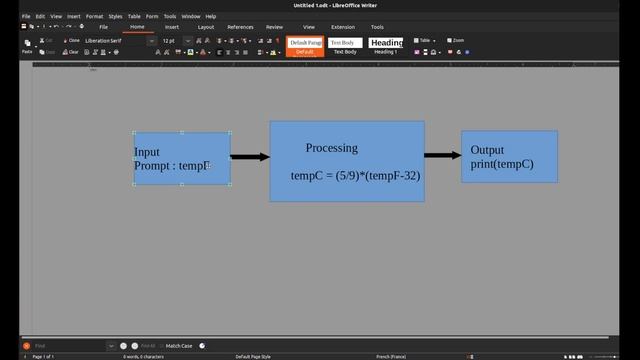
Task: Click the Insert Image icon in ribbon
Action: point(417,52)
